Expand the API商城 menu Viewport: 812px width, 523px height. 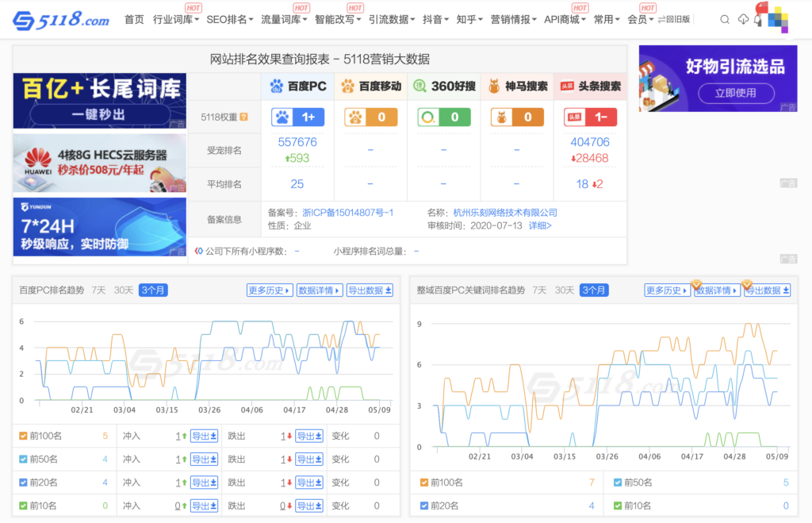click(565, 20)
